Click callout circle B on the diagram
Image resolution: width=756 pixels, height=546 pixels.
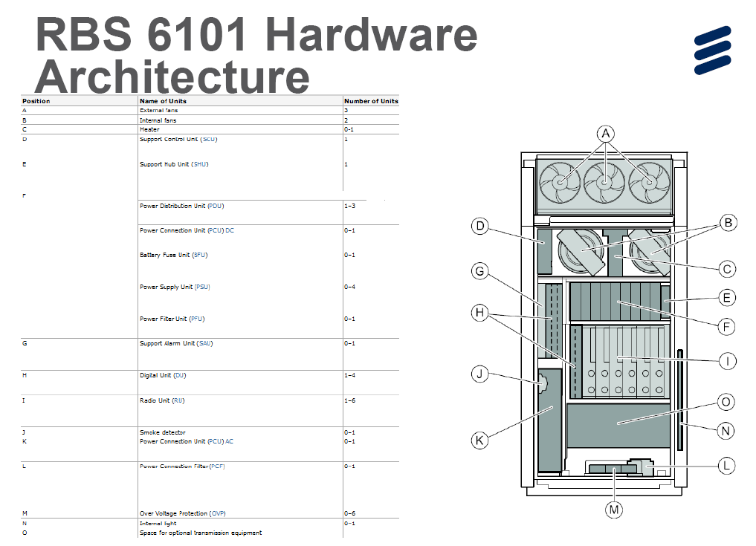tap(727, 221)
